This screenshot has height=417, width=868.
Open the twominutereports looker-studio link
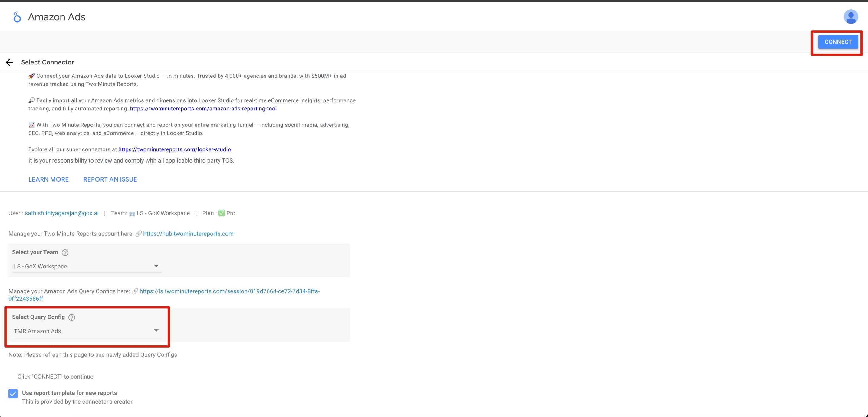174,149
